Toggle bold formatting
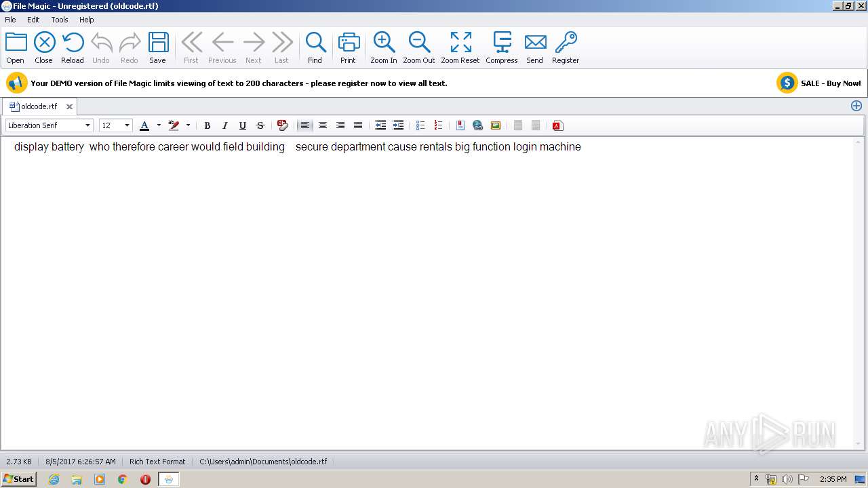The width and height of the screenshot is (868, 488). 208,125
